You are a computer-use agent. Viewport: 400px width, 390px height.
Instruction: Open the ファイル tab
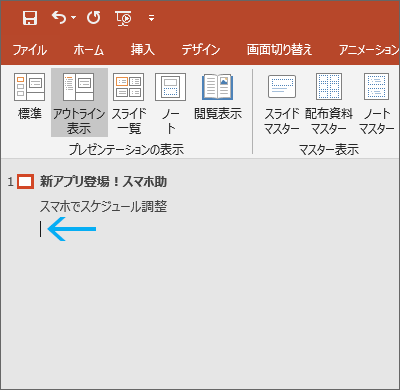point(30,50)
